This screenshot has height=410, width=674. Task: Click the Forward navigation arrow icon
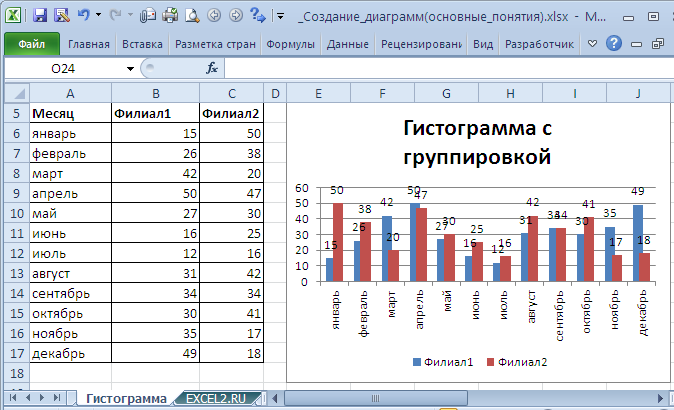pos(236,15)
